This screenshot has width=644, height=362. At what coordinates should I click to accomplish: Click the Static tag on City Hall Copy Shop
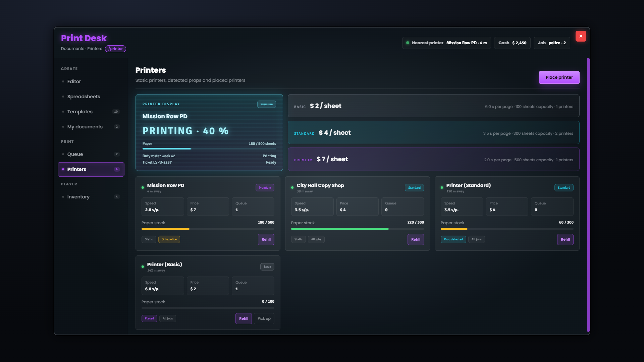coord(298,239)
